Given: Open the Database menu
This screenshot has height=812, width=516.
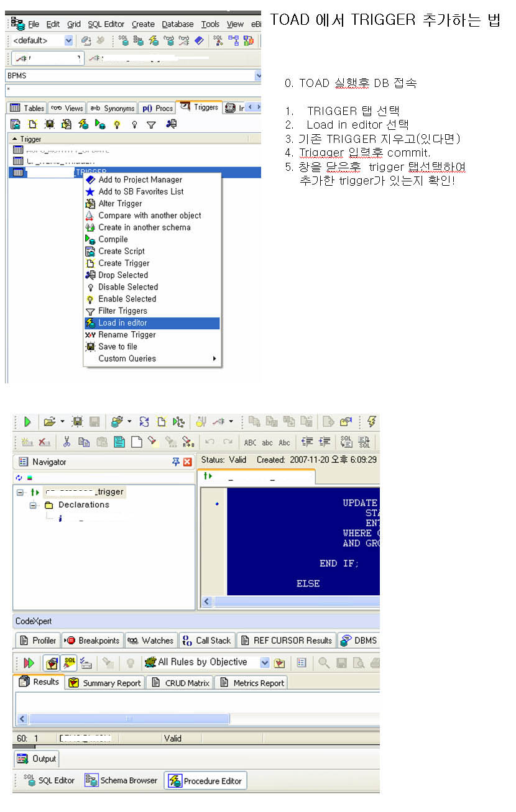Looking at the screenshot, I should (178, 24).
